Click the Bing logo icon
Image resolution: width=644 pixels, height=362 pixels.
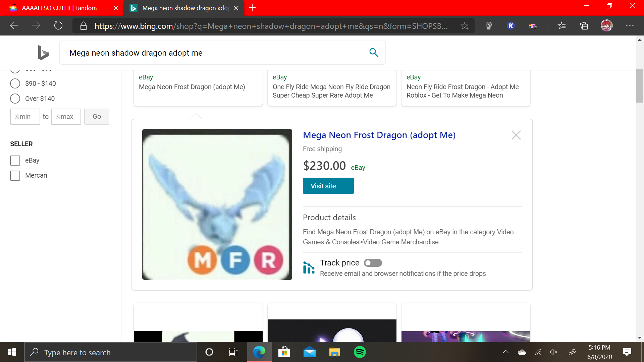(43, 53)
